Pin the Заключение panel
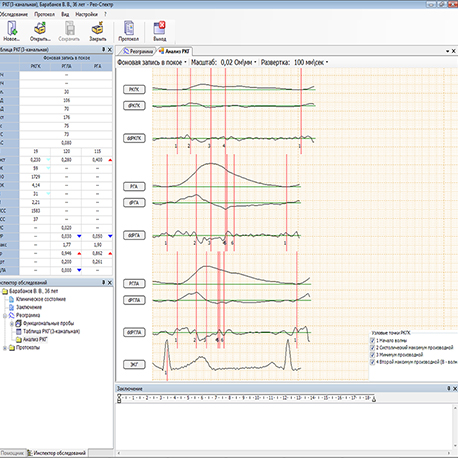 click(x=449, y=388)
